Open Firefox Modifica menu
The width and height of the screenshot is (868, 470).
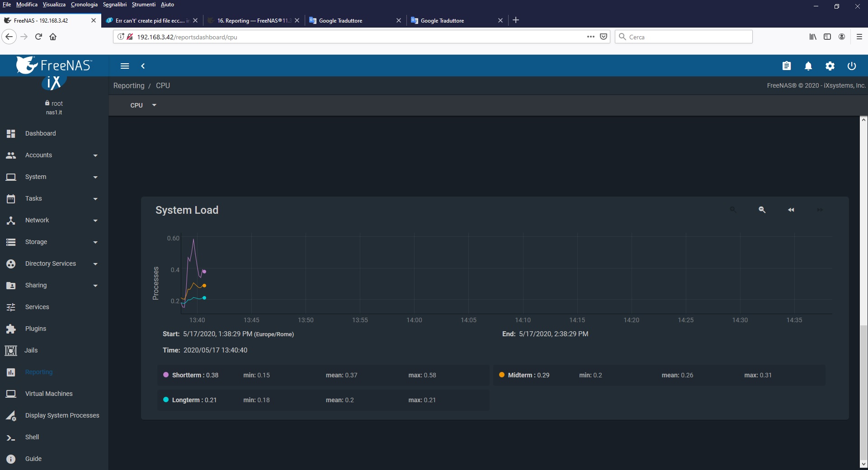pyautogui.click(x=27, y=5)
